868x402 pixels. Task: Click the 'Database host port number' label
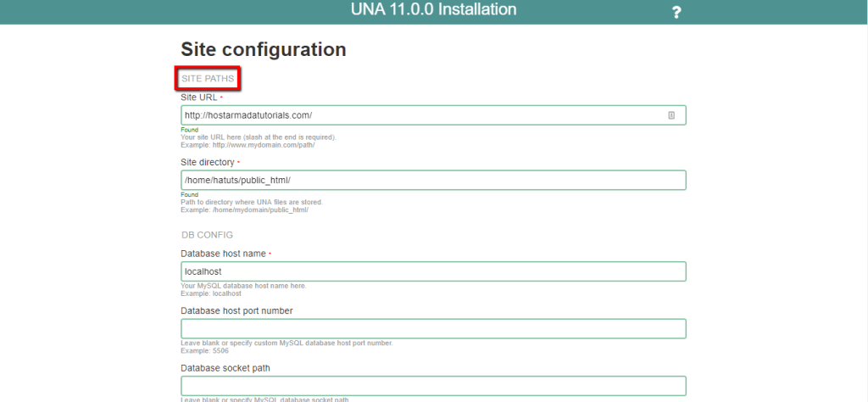237,310
